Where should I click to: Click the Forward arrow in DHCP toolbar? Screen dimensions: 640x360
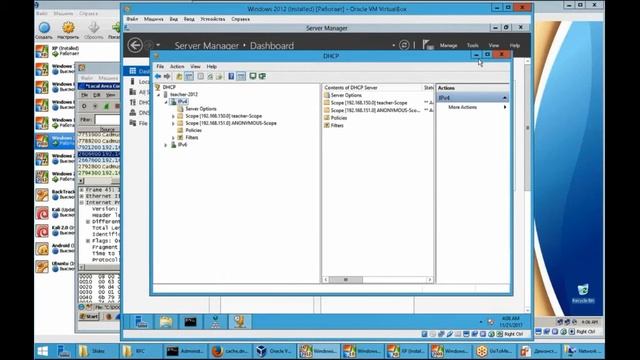click(167, 76)
